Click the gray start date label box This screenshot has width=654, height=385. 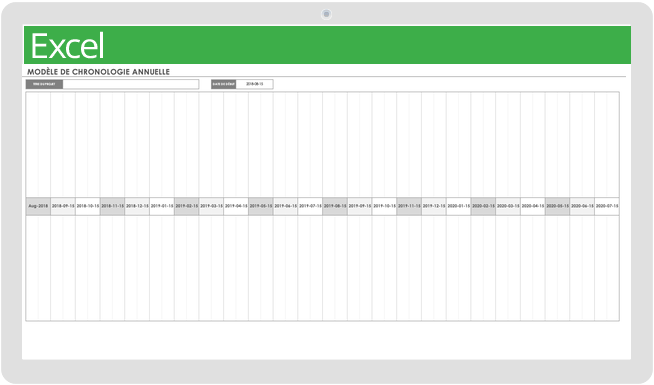tap(224, 84)
